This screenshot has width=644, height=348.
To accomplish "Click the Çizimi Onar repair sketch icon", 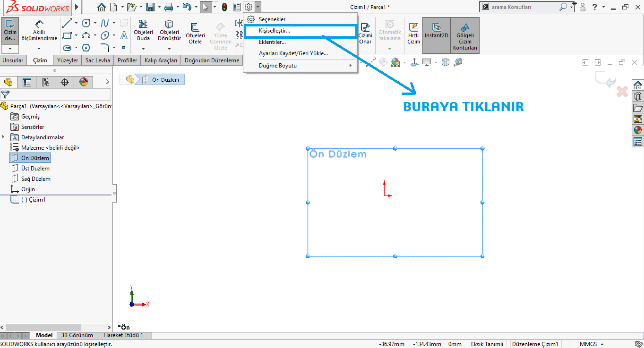I will point(365,33).
